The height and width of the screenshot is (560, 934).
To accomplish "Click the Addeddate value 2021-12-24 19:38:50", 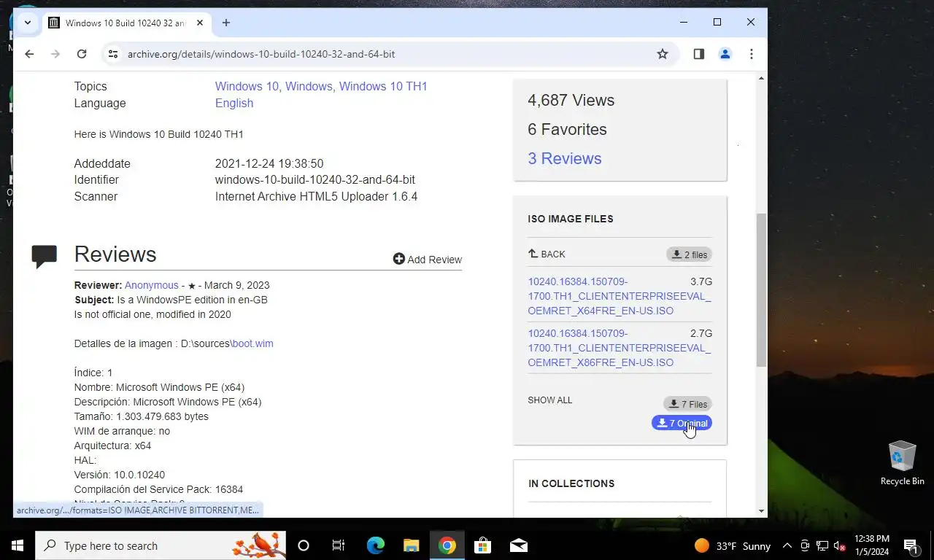I will [x=269, y=163].
